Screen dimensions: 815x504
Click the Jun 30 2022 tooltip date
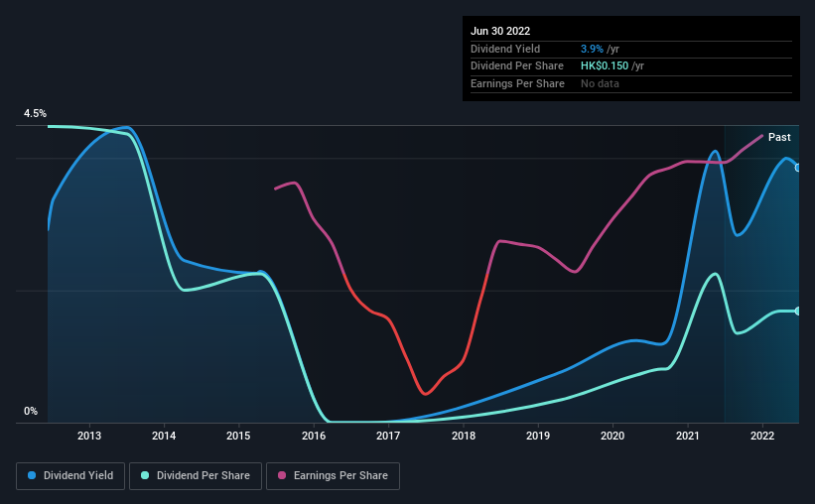(x=500, y=31)
